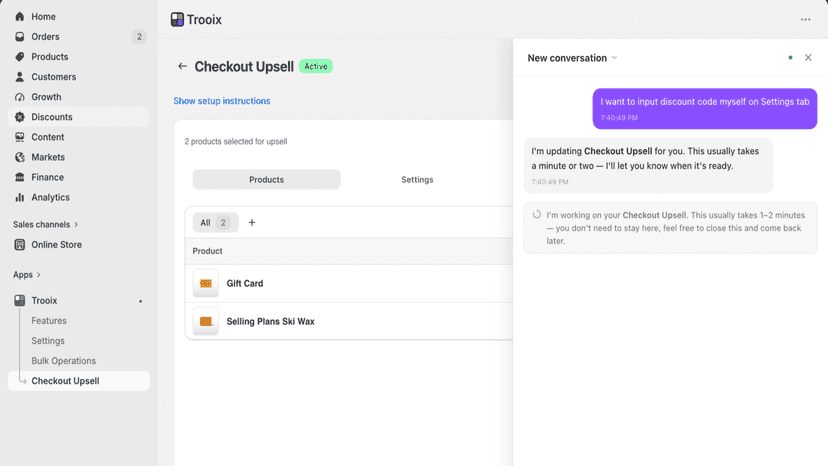
Task: Click the Orders count badge 2
Action: (139, 36)
